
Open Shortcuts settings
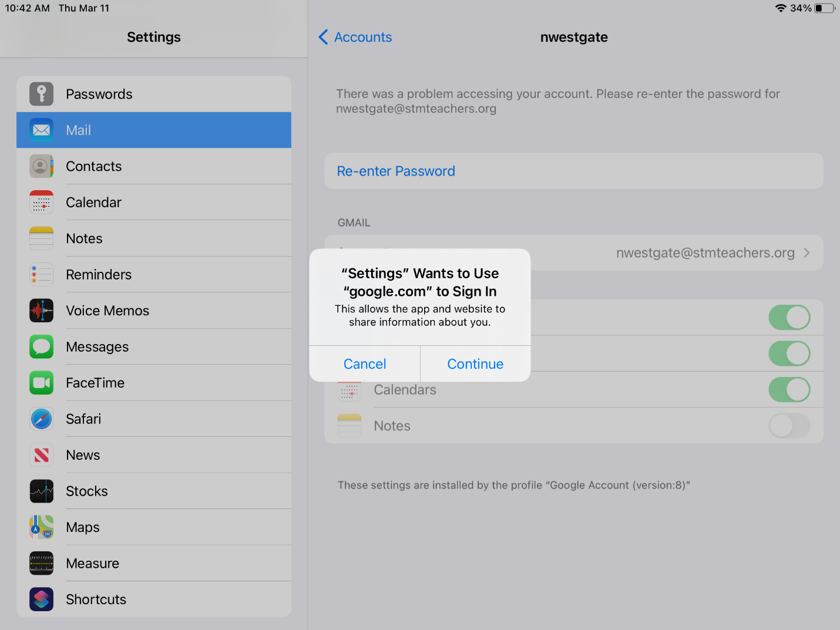[154, 599]
